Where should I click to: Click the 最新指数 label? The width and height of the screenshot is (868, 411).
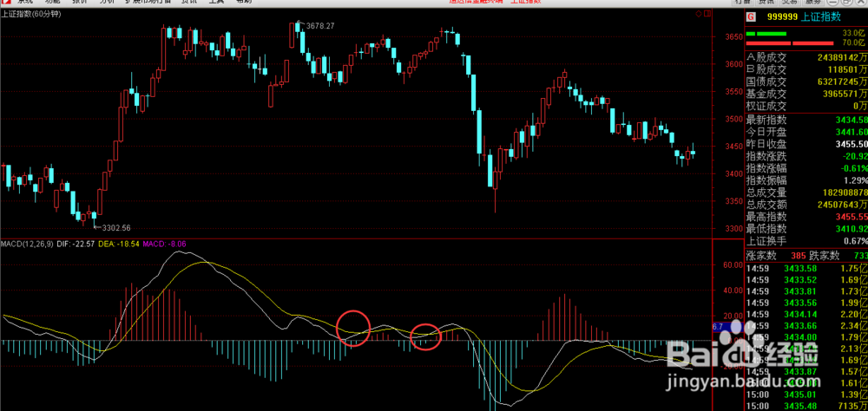pyautogui.click(x=766, y=120)
